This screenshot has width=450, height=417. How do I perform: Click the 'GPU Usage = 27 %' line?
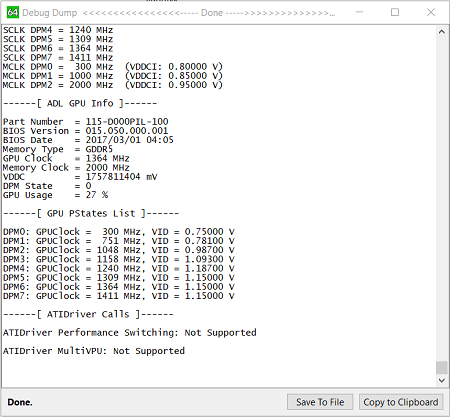pos(55,195)
